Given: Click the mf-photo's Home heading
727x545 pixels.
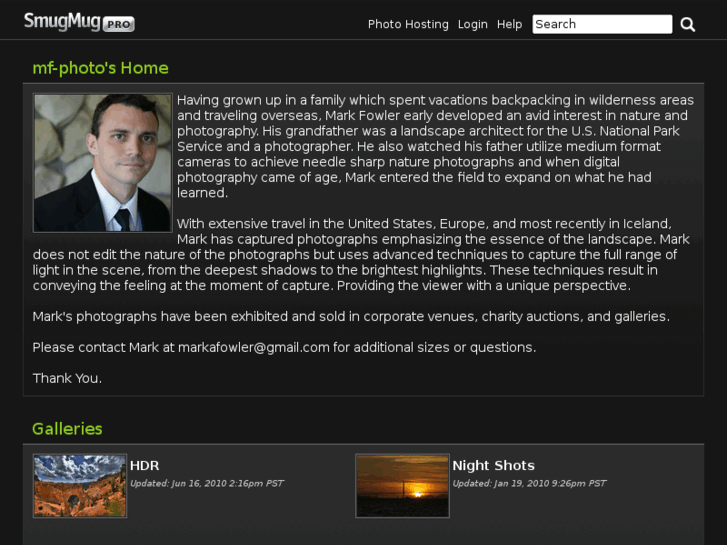Looking at the screenshot, I should coord(100,68).
